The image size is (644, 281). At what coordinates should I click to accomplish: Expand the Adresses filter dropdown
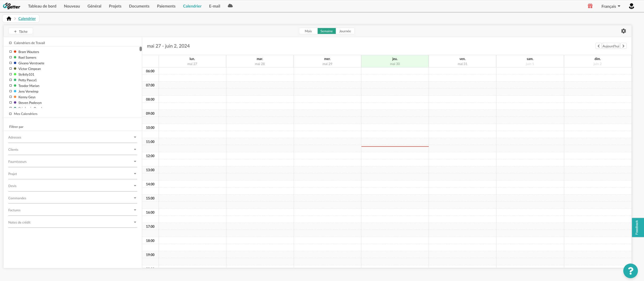(72, 137)
